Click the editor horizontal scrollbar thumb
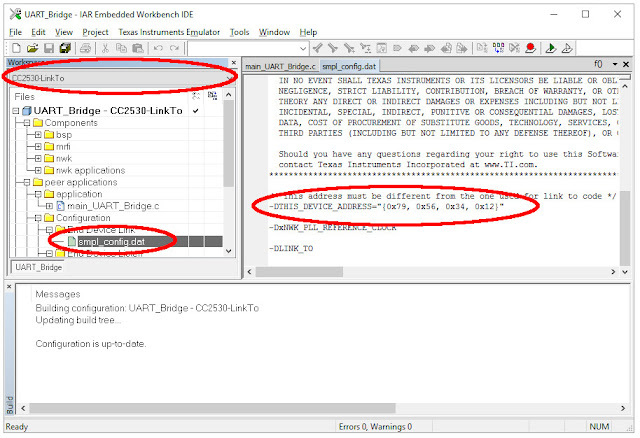The height and width of the screenshot is (438, 640). pos(299,272)
